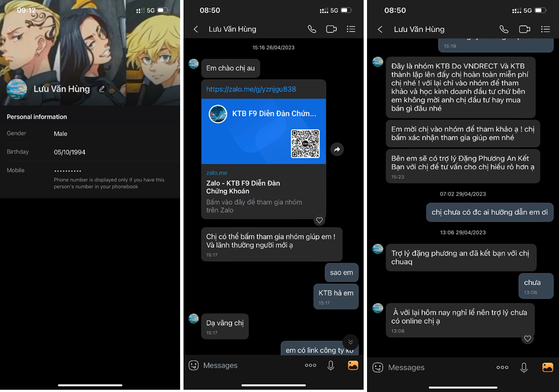559x392 pixels.
Task: Open the emoji sticker picker in middle chat
Action: (194, 365)
